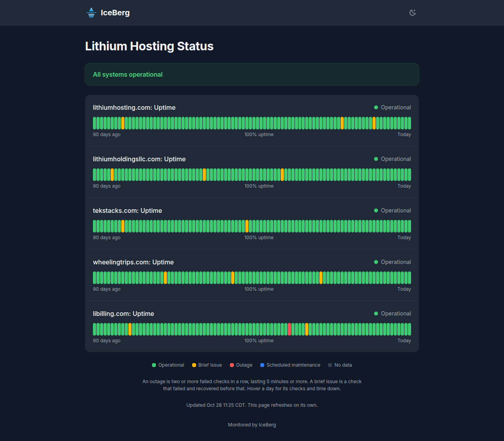Image resolution: width=504 pixels, height=441 pixels.
Task: Click Operational status for lithiumholdingsllc.com
Action: pos(392,159)
